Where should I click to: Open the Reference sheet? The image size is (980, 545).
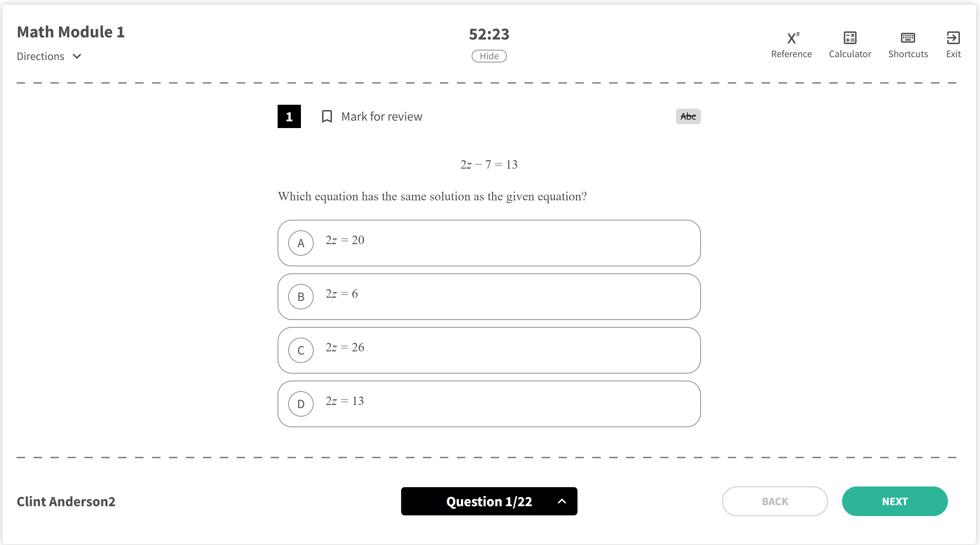click(x=791, y=44)
